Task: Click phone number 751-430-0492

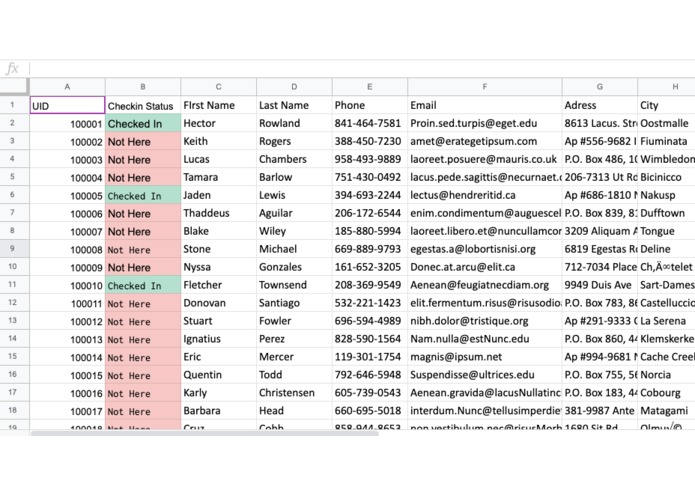Action: click(368, 177)
